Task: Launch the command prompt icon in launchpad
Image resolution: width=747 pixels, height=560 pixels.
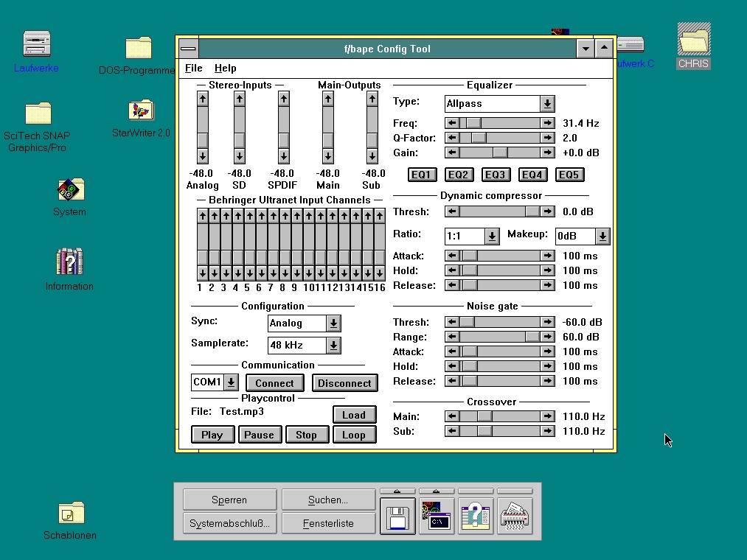Action: tap(437, 516)
